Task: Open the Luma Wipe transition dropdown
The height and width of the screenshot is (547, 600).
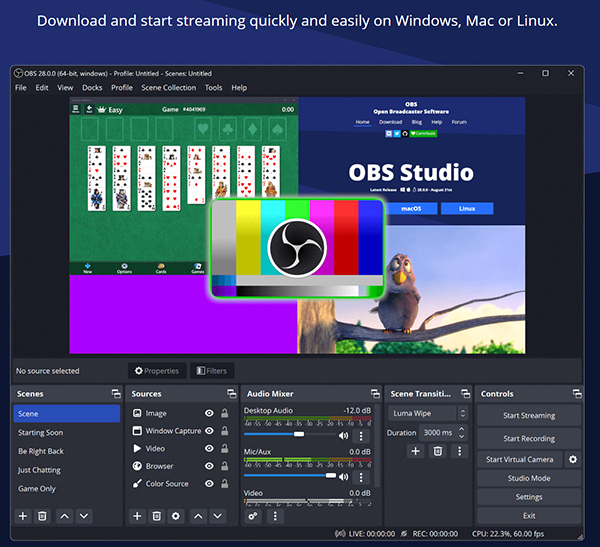Action: click(x=427, y=413)
